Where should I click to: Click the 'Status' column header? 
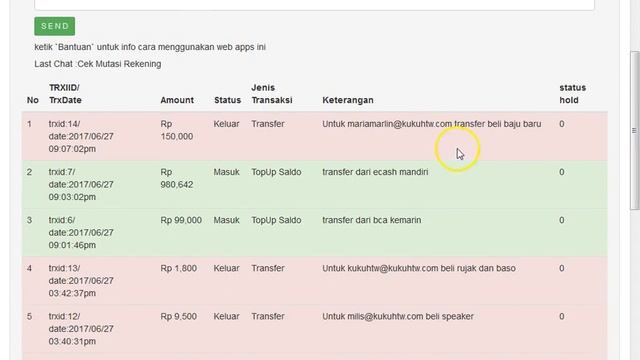point(227,100)
